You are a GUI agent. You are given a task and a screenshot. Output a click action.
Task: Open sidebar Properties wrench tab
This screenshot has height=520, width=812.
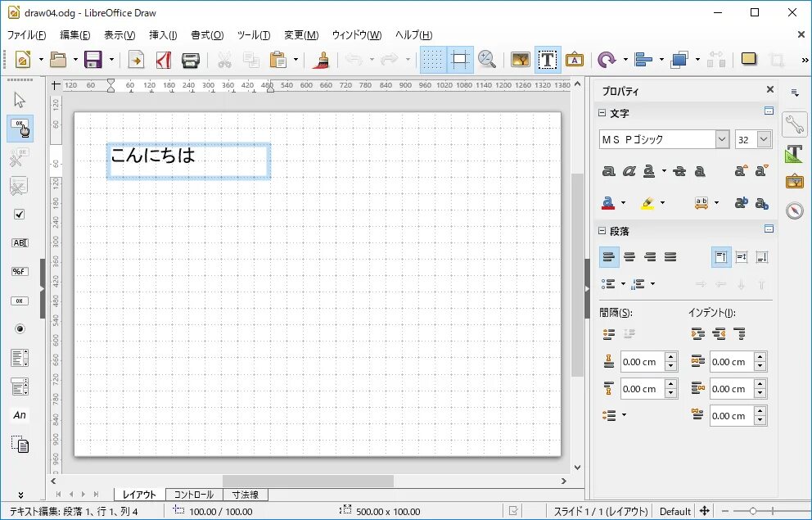(x=794, y=124)
